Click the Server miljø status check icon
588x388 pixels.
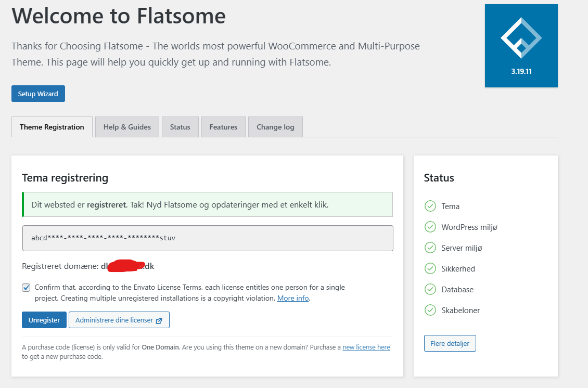click(x=430, y=248)
